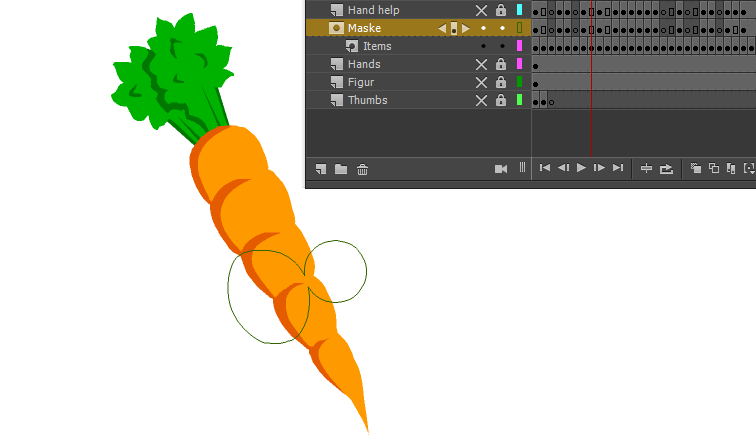Step forward one frame

(599, 168)
